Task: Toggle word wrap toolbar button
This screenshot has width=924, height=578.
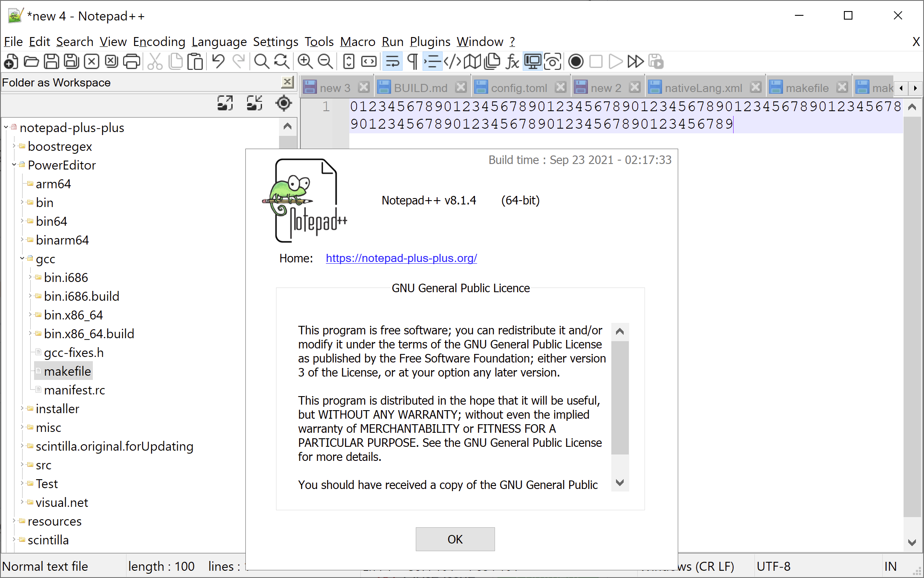Action: [392, 62]
